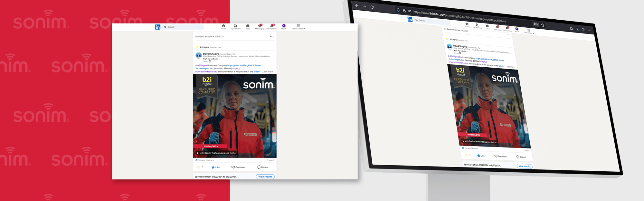644x201 pixels.
Task: Open downloads arrow in the monitor browser
Action: (577, 29)
